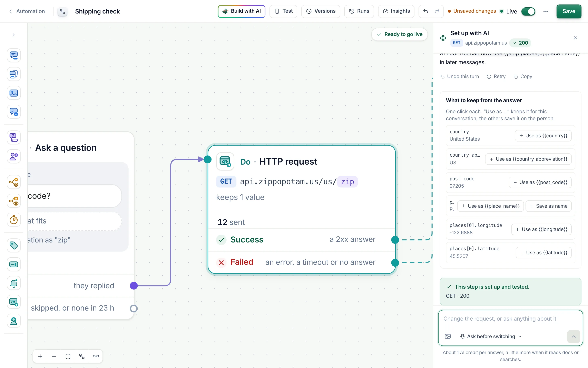Add the HTTP request block from sidebar
This screenshot has width=588, height=368.
pyautogui.click(x=14, y=302)
